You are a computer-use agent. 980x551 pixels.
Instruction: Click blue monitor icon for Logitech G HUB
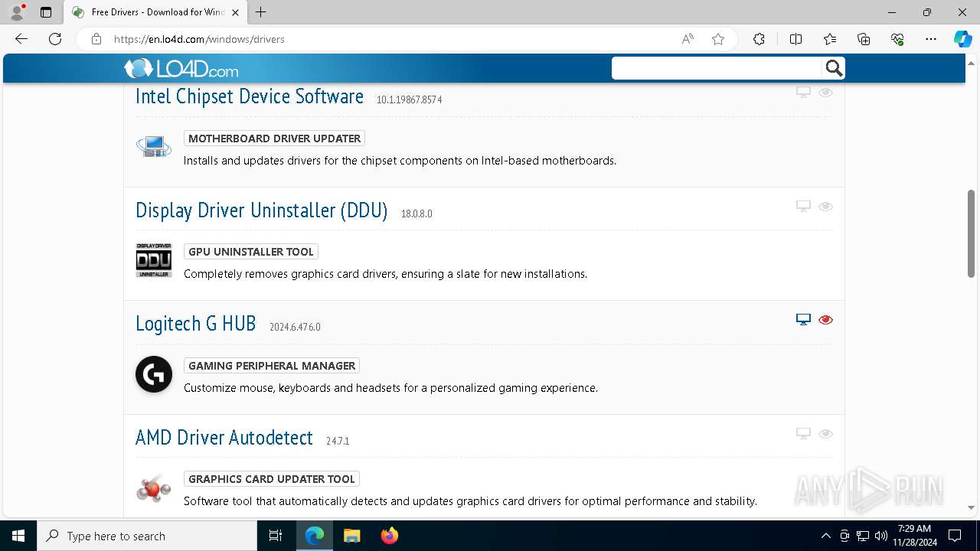[x=803, y=320]
